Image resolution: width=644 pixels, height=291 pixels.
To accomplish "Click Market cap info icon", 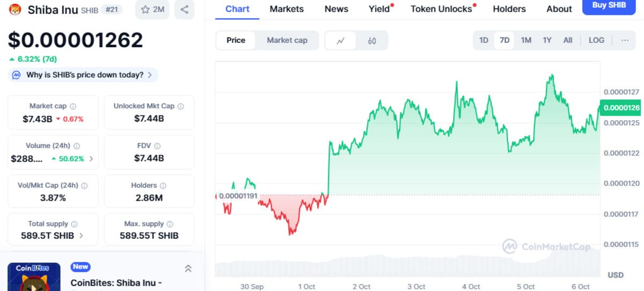I will click(73, 106).
